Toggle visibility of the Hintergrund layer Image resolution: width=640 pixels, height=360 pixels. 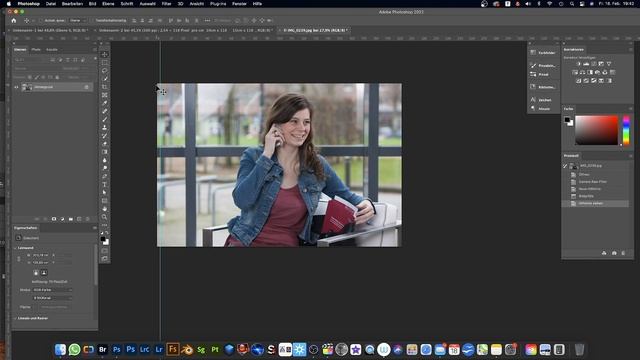tap(16, 87)
